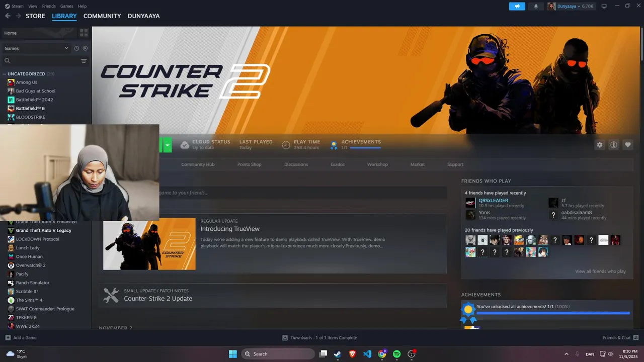Click Add a Game button
Screen dimensions: 644x362
[x=21, y=338]
